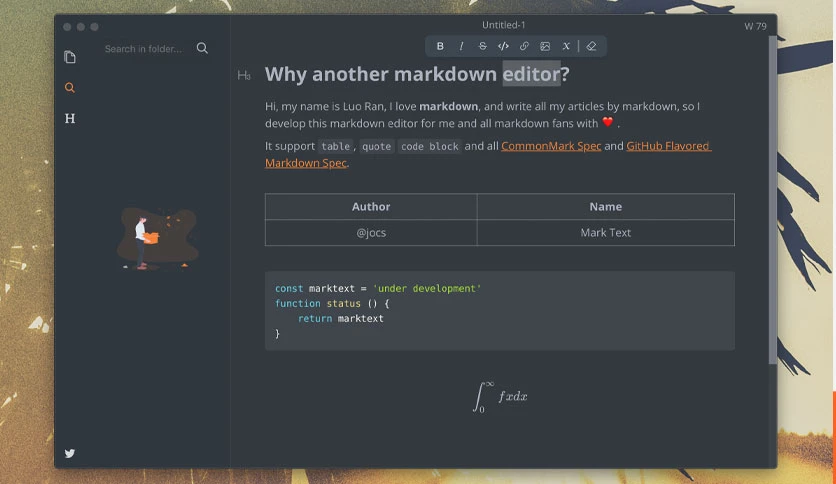Open the files panel in sidebar
The height and width of the screenshot is (484, 836).
point(70,57)
